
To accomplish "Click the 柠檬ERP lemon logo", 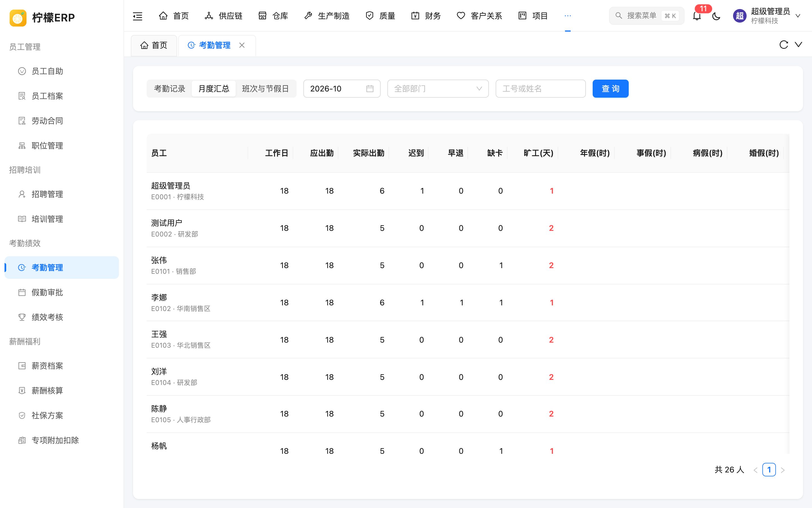I will [x=18, y=17].
